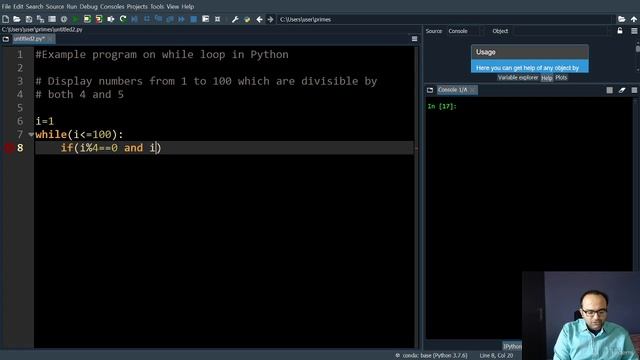Open console pane options menu
640x360 pixels.
634,90
